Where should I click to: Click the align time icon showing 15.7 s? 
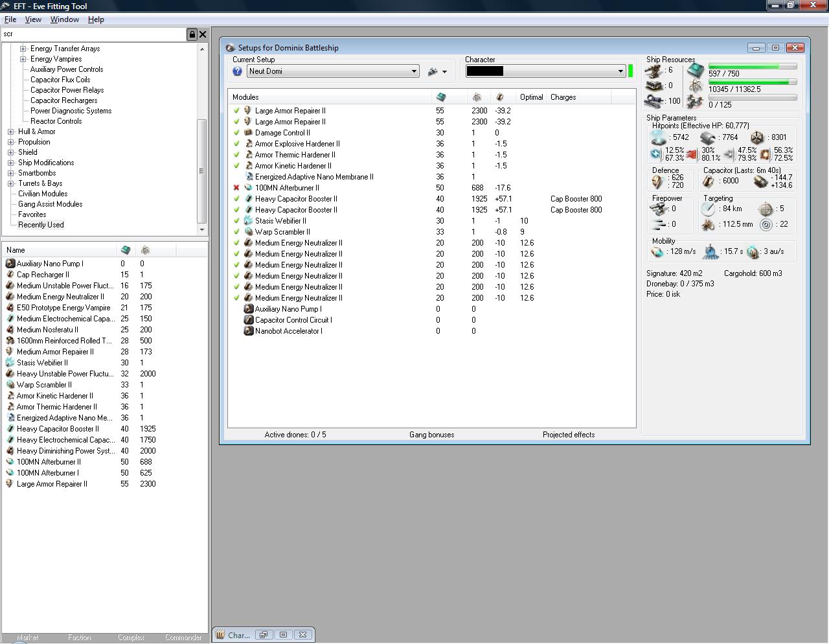pyautogui.click(x=711, y=251)
